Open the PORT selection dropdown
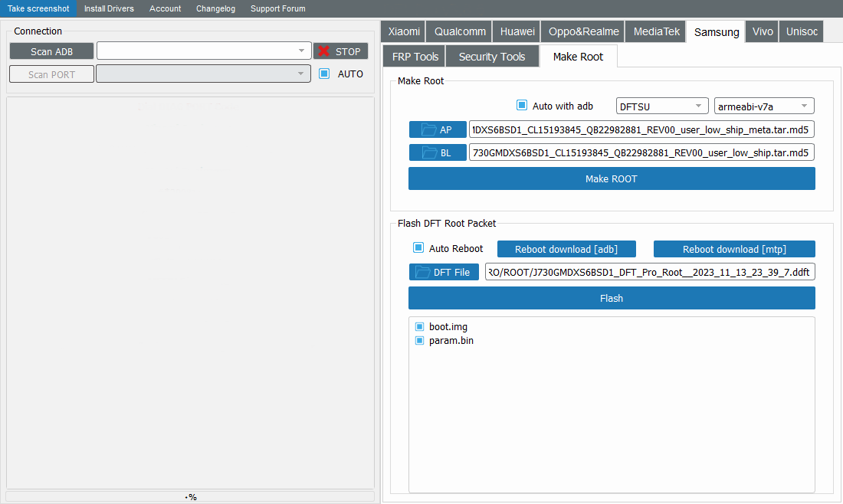843x504 pixels. [203, 74]
